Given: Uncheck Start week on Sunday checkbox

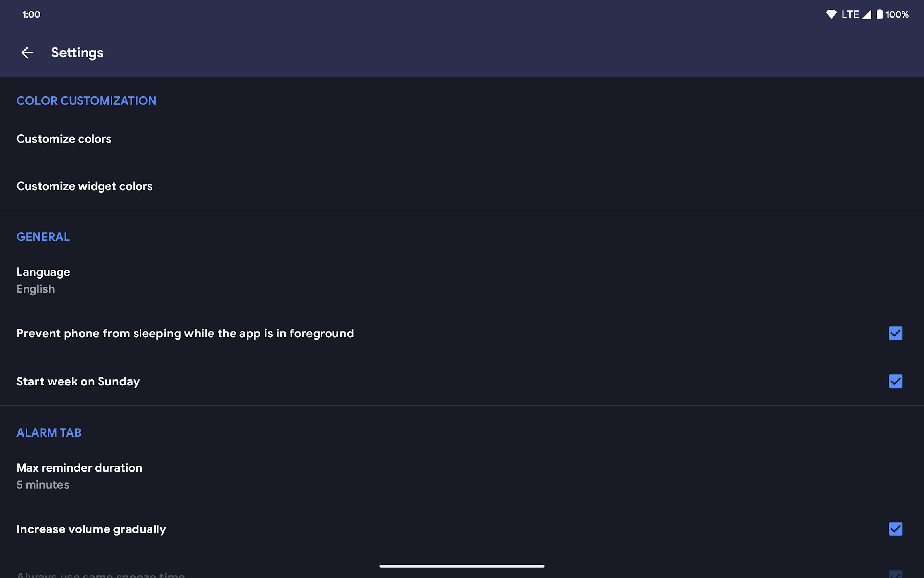Looking at the screenshot, I should (895, 381).
